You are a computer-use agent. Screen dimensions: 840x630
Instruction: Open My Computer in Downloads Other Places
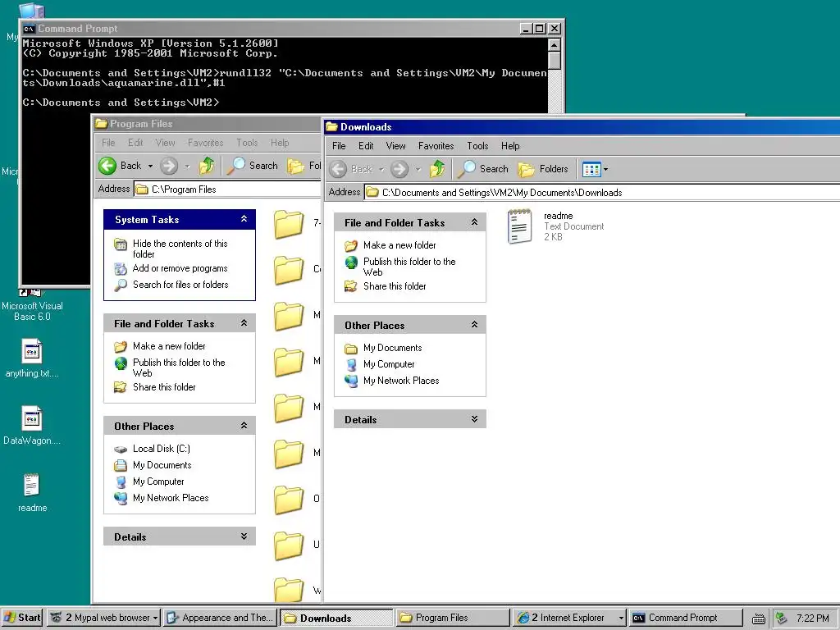click(x=388, y=364)
